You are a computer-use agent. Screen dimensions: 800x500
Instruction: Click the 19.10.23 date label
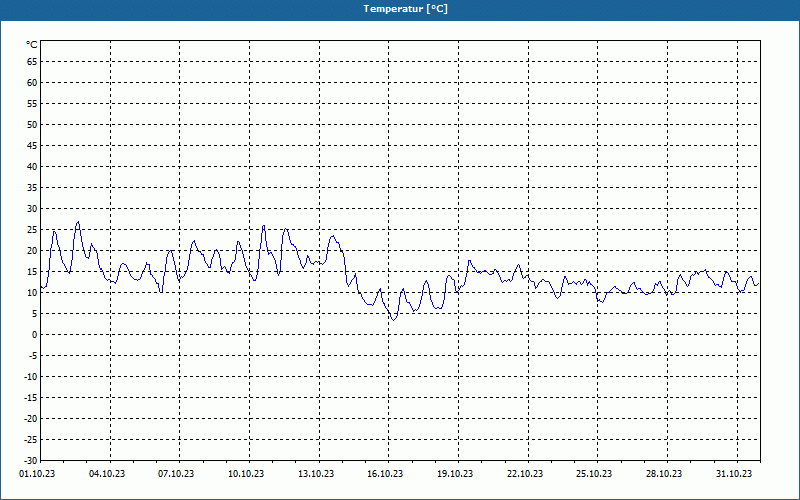point(455,474)
